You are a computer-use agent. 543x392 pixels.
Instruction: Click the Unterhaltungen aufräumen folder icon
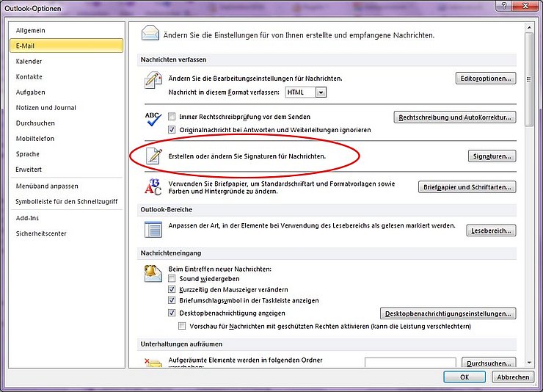coord(153,362)
